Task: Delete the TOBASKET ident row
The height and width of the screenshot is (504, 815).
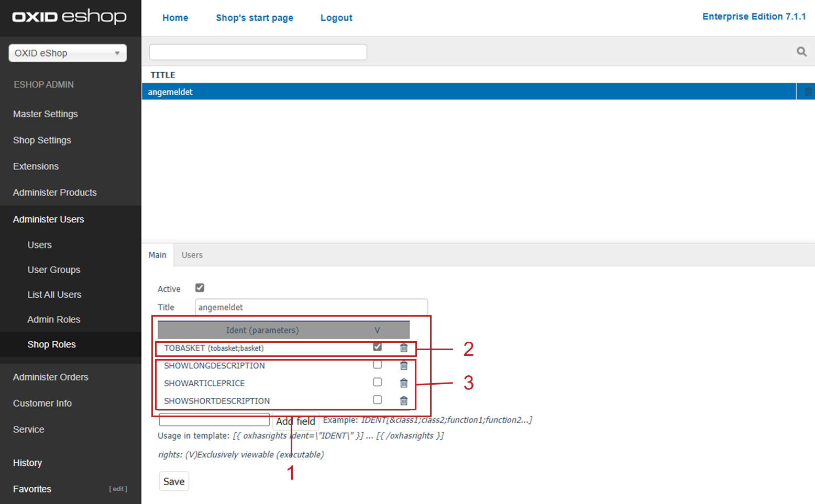Action: pos(403,348)
